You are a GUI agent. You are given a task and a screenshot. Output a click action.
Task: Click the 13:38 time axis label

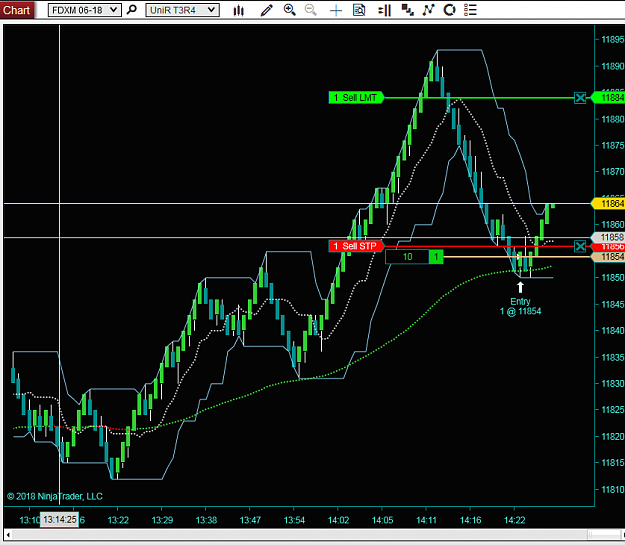pyautogui.click(x=206, y=520)
